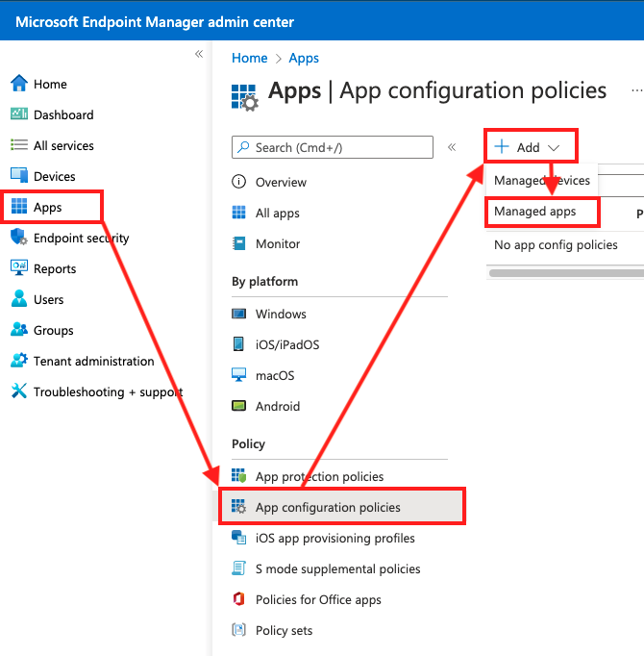Open the Overview page label
This screenshot has height=656, width=644.
[x=281, y=183]
